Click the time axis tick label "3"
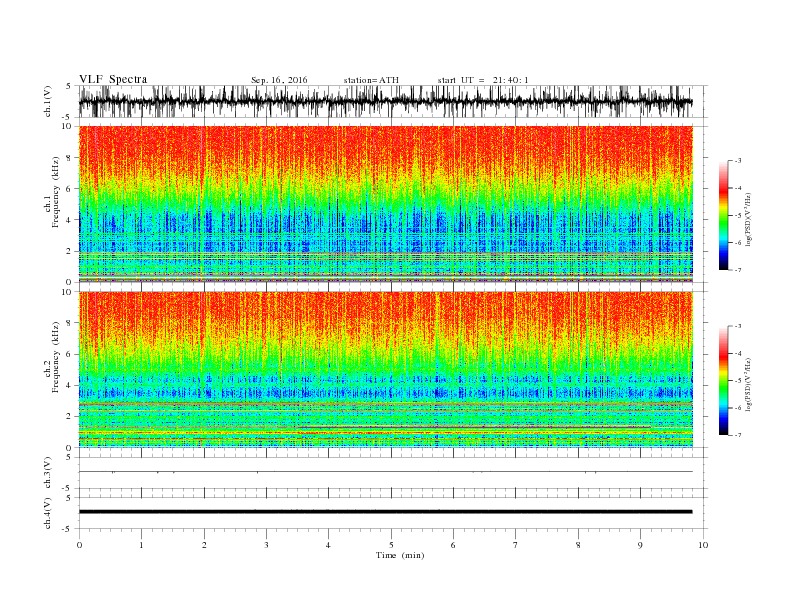Screen dimensions: 792x612 266,545
